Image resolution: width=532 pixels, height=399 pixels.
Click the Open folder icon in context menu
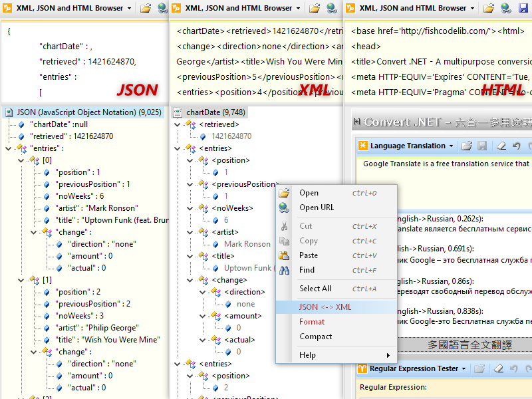[x=284, y=193]
